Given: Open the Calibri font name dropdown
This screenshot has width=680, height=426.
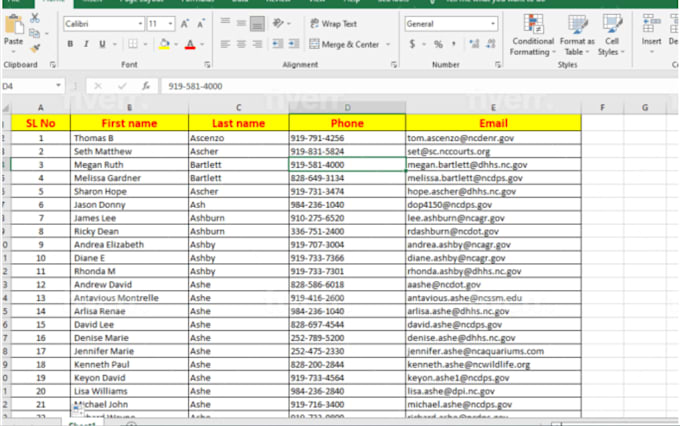Looking at the screenshot, I should click(140, 24).
